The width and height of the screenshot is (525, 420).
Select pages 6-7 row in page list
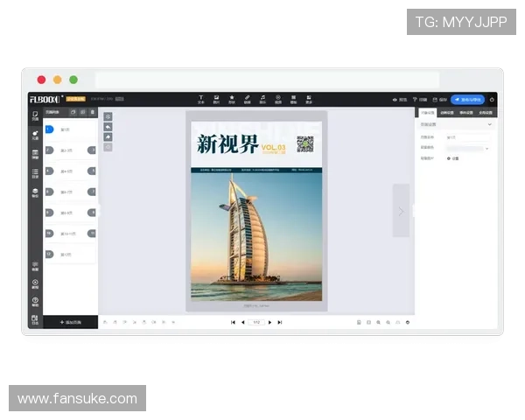[70, 192]
